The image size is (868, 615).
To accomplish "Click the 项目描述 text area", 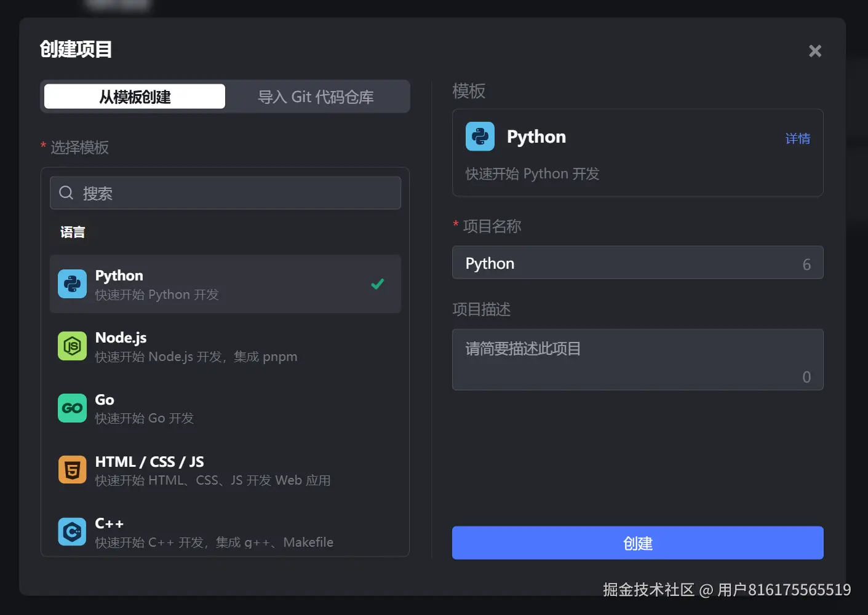I will [x=637, y=360].
